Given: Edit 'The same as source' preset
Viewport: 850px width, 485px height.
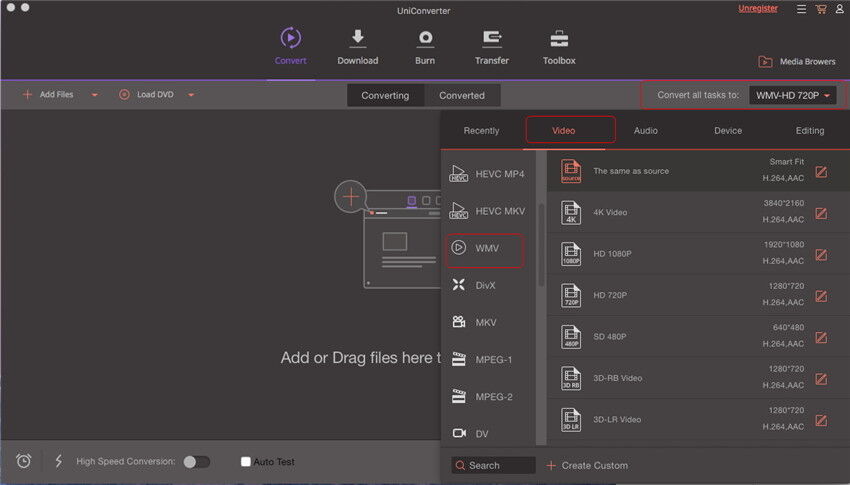Looking at the screenshot, I should tap(821, 172).
